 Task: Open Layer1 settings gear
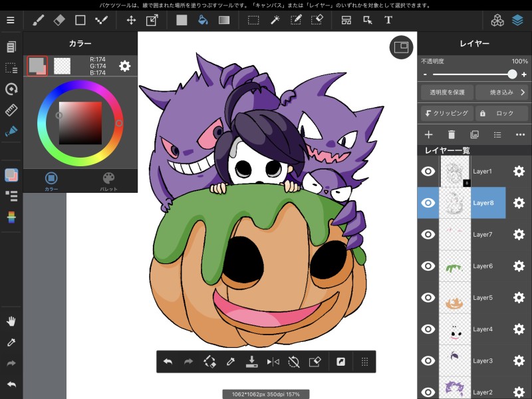519,172
